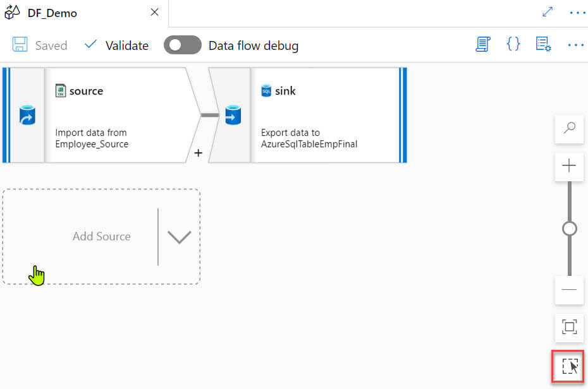Viewport: 588px width, 389px height.
Task: Open the toolbar more options ellipsis
Action: click(x=575, y=44)
